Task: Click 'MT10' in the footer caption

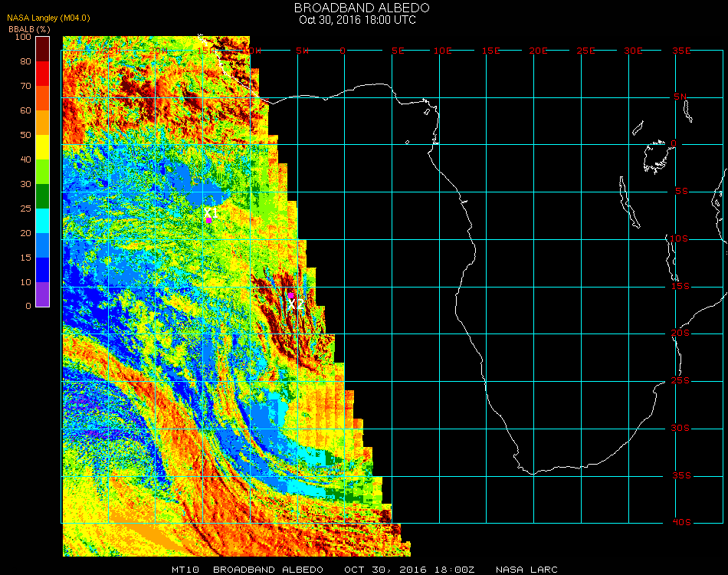Action: (x=185, y=570)
